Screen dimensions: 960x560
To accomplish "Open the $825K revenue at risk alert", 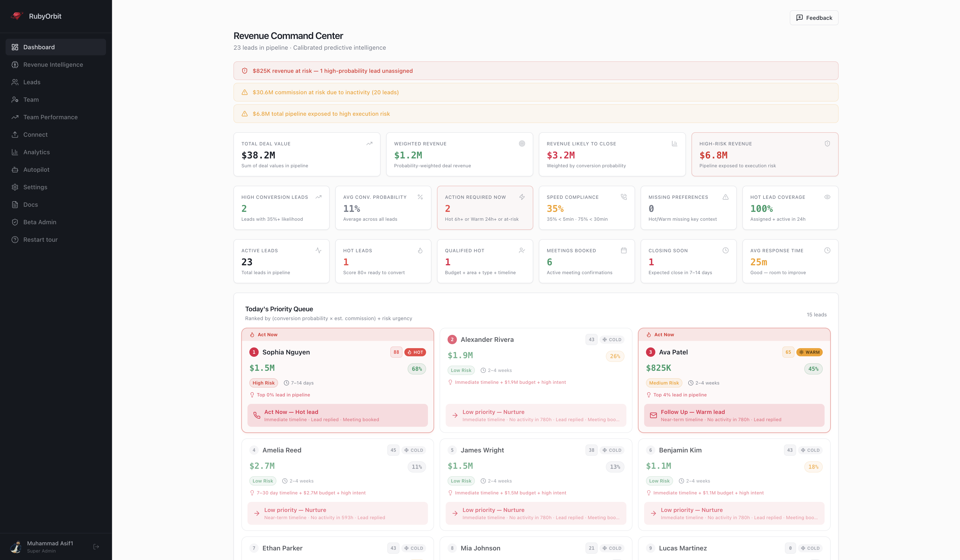I will click(536, 71).
